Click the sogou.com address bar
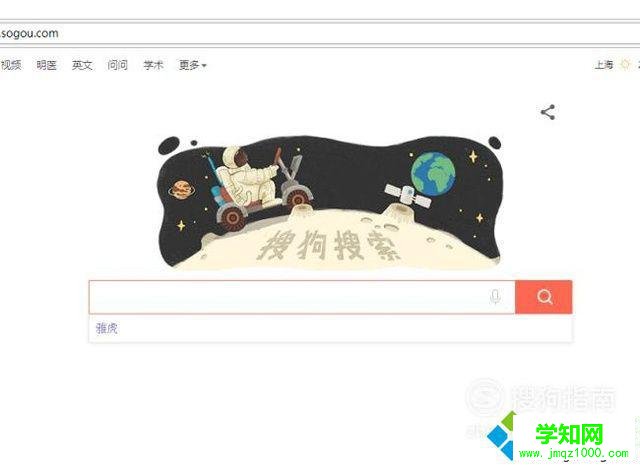Screen dimensions: 640x465 tap(320, 33)
